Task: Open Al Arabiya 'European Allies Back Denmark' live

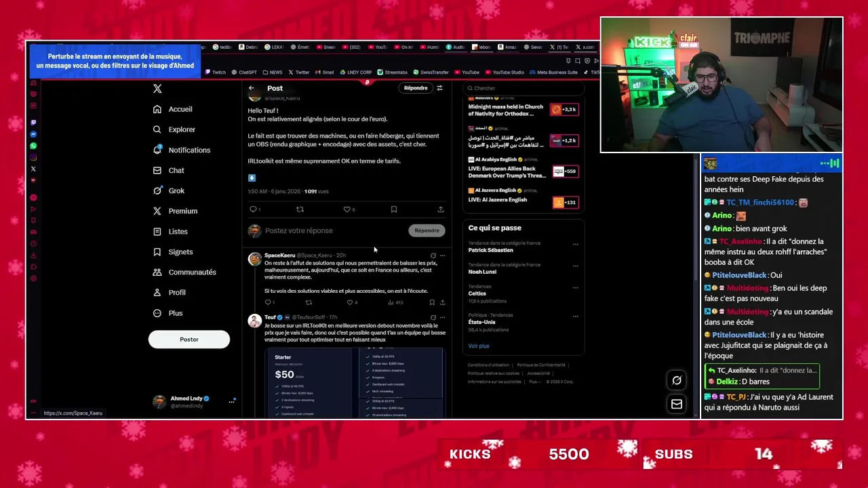Action: click(x=507, y=171)
